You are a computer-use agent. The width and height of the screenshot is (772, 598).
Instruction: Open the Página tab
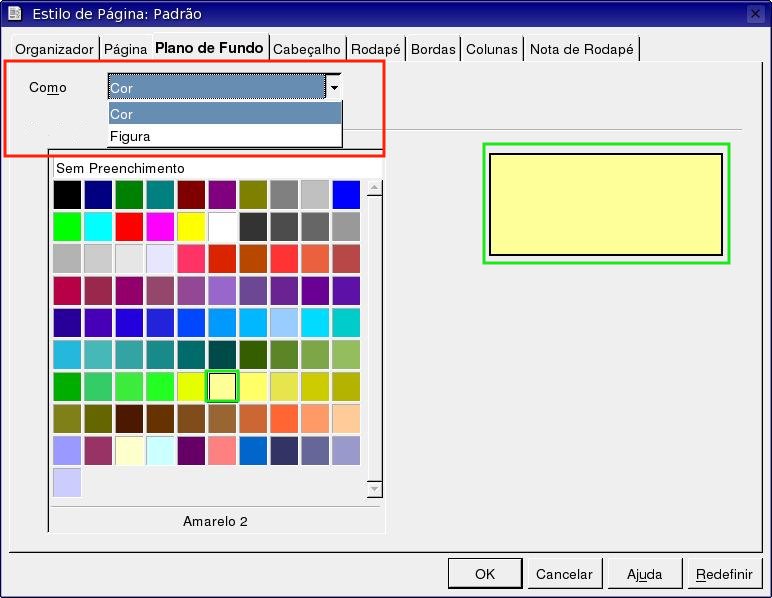(125, 49)
